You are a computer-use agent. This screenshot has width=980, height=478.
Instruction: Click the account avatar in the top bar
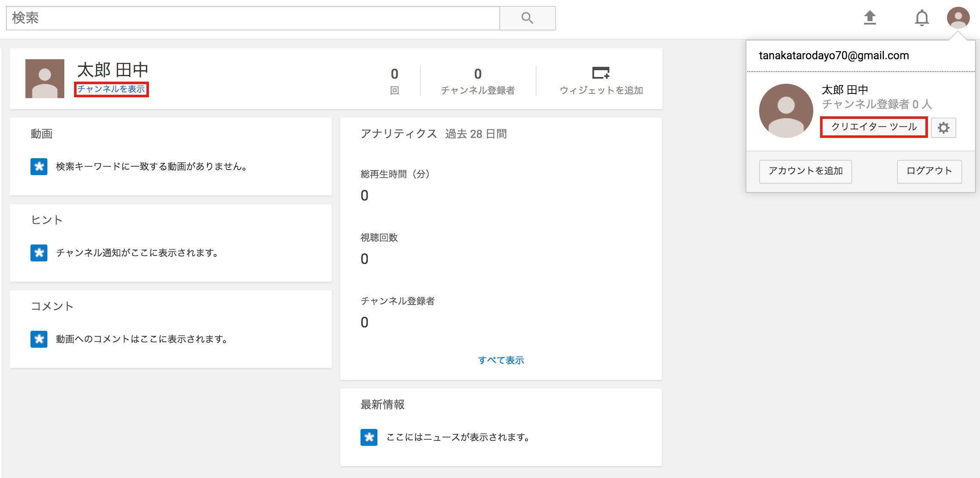coord(958,18)
